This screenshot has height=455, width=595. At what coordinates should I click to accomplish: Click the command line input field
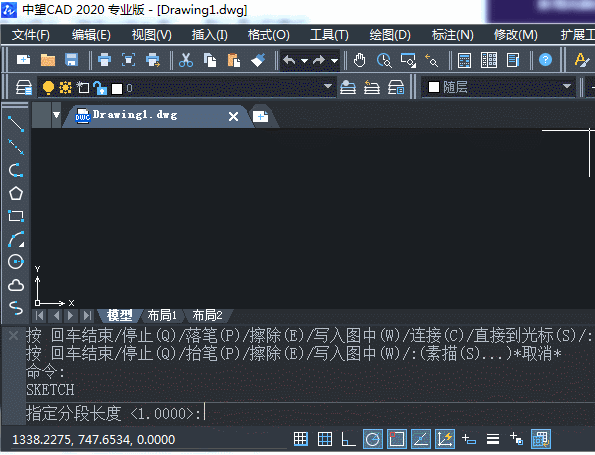pos(310,413)
